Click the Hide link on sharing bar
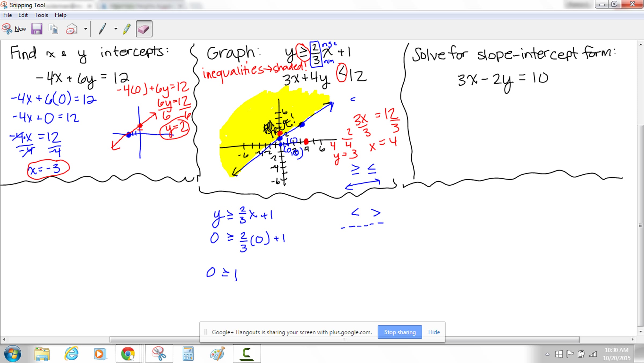The image size is (644, 363). click(x=434, y=332)
